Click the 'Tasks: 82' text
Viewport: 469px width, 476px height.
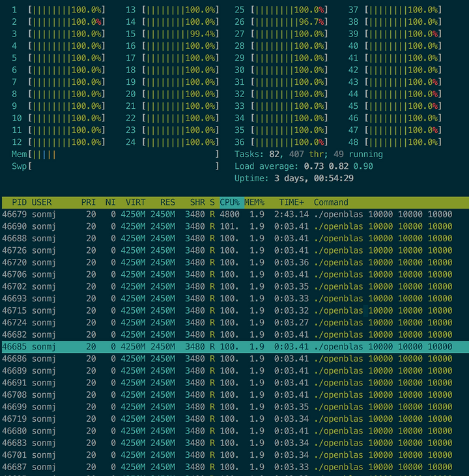click(259, 155)
